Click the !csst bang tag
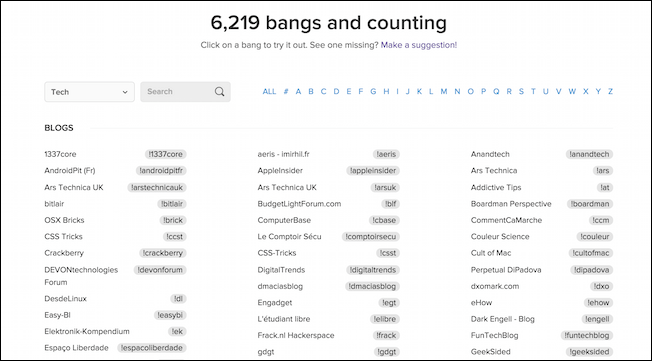Image resolution: width=652 pixels, height=361 pixels. [388, 253]
